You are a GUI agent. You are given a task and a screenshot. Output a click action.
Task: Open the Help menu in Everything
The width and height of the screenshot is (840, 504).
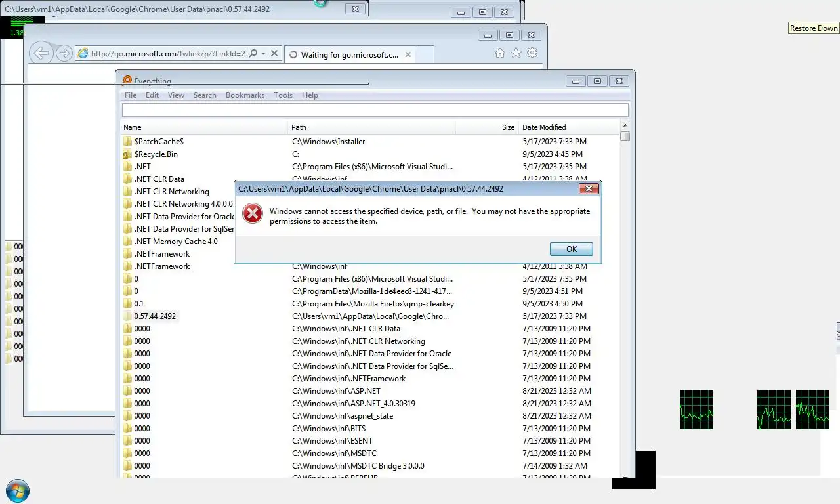[x=310, y=95]
